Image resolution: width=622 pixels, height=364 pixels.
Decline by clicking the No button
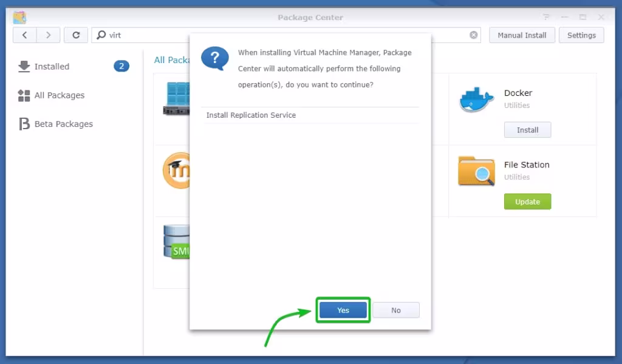pyautogui.click(x=396, y=310)
